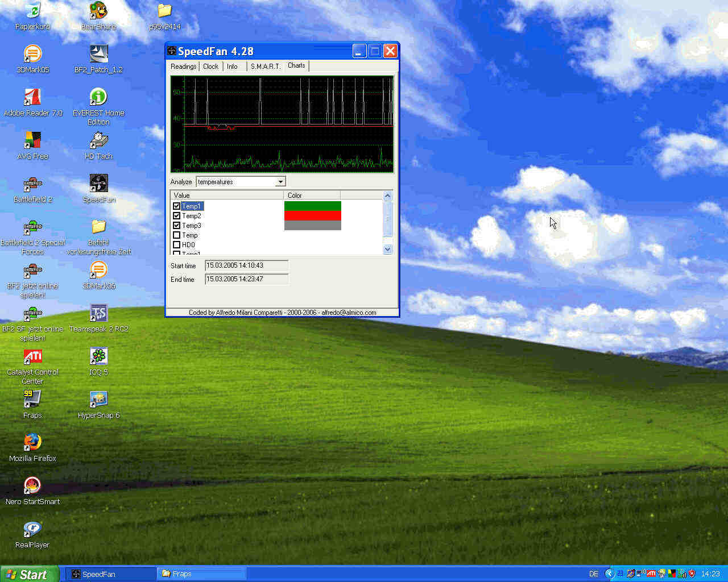
Task: Open the Nero StartSmart shortcut
Action: (x=32, y=491)
